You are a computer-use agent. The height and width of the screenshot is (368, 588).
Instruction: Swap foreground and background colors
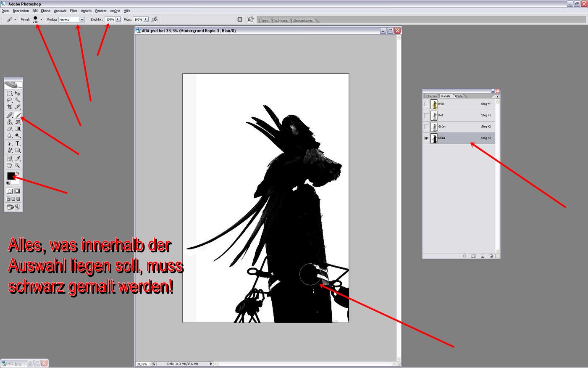[x=17, y=173]
